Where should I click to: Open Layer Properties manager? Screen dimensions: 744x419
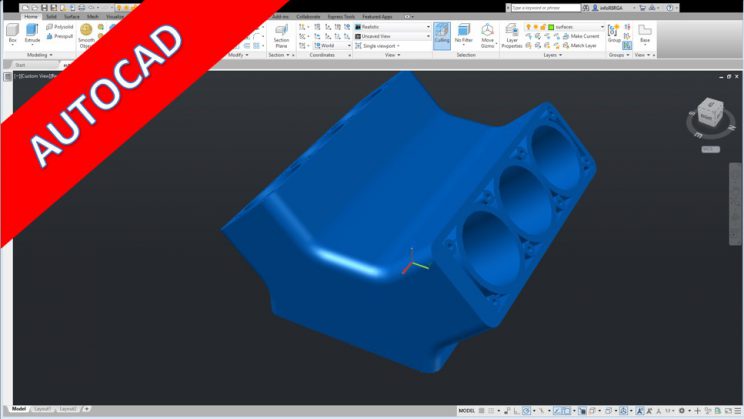(x=511, y=35)
